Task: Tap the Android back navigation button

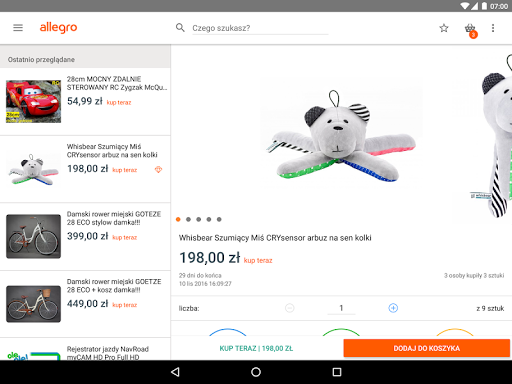Action: coord(175,372)
